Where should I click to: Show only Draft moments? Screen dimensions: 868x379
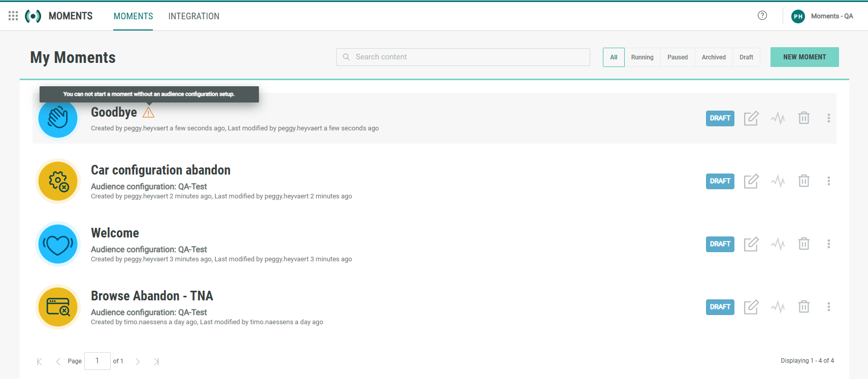746,57
